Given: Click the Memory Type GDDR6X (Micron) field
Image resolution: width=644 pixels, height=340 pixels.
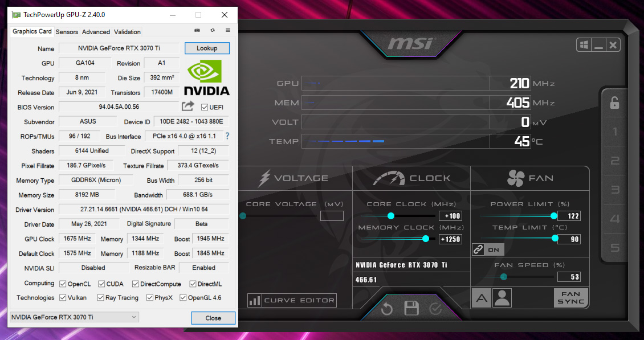Looking at the screenshot, I should coord(96,180).
